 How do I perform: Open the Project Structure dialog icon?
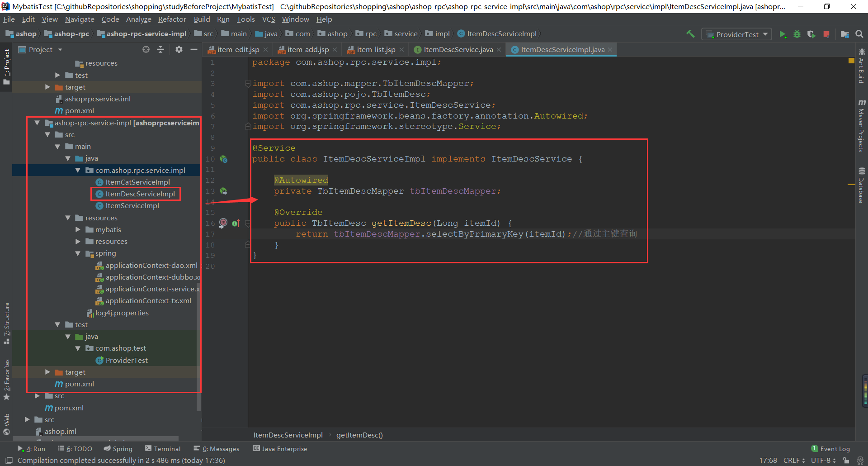[x=844, y=34]
